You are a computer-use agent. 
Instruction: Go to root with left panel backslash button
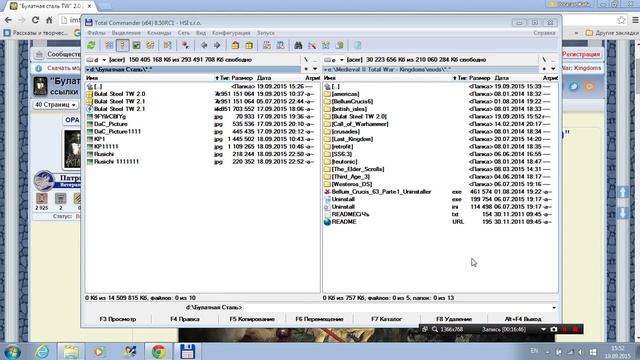tap(306, 60)
